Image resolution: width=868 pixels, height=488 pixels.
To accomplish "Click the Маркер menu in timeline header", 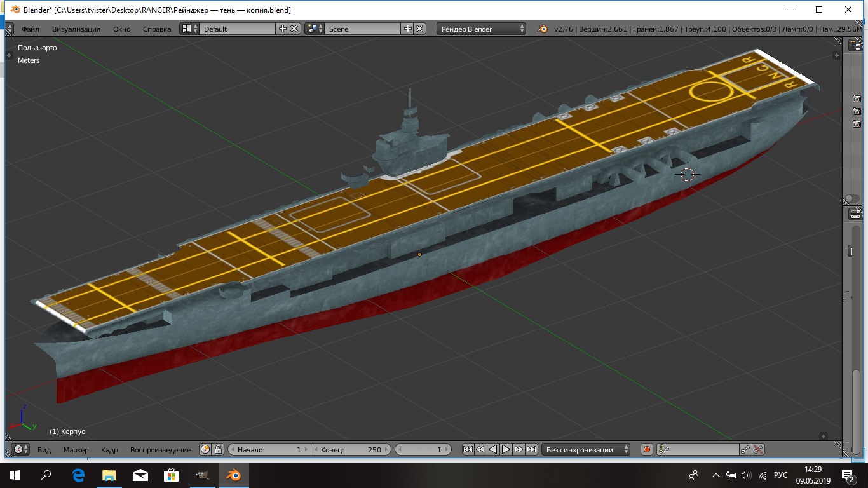I will click(x=76, y=449).
